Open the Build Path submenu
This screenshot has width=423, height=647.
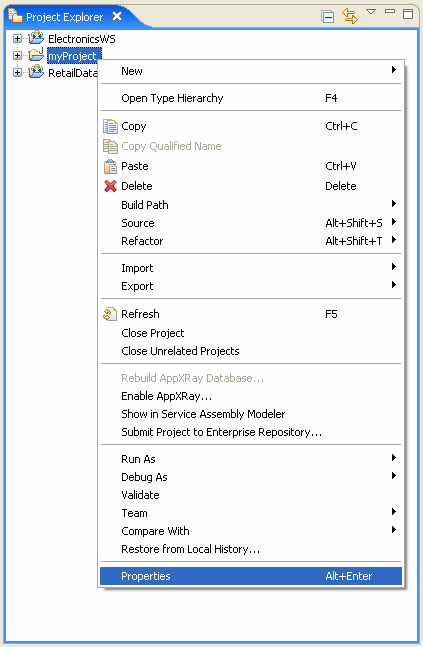[x=251, y=205]
